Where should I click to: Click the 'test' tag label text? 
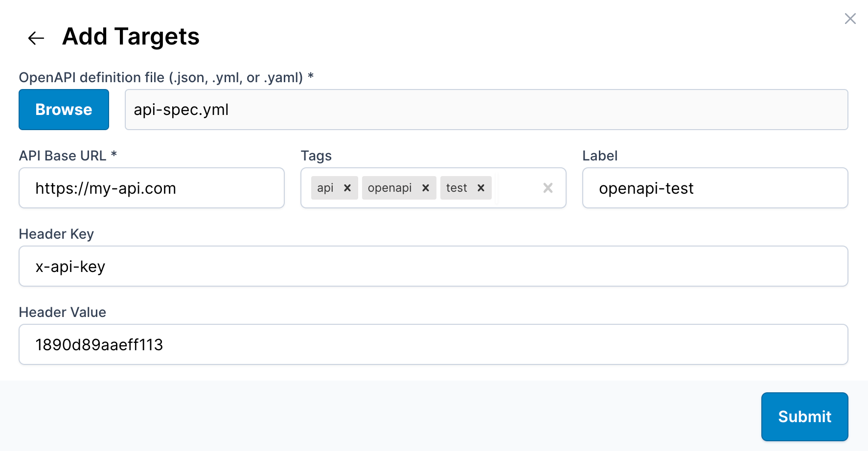[457, 188]
